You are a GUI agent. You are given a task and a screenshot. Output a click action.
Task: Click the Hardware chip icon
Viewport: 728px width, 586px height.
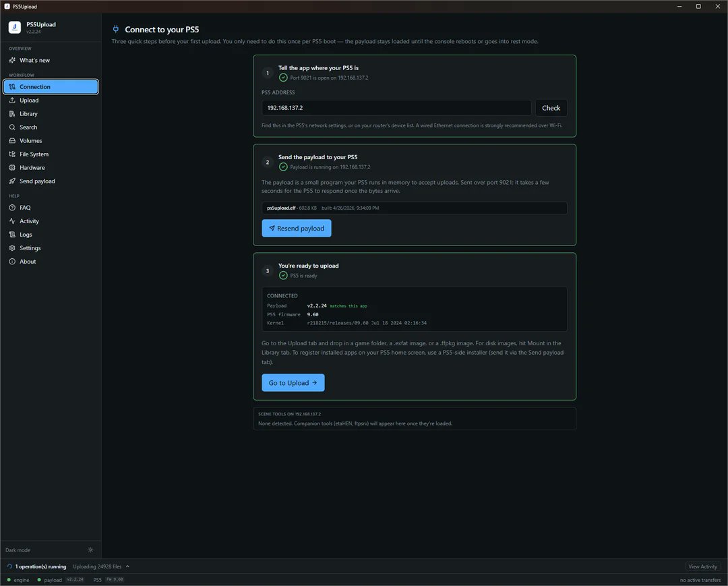coord(12,168)
